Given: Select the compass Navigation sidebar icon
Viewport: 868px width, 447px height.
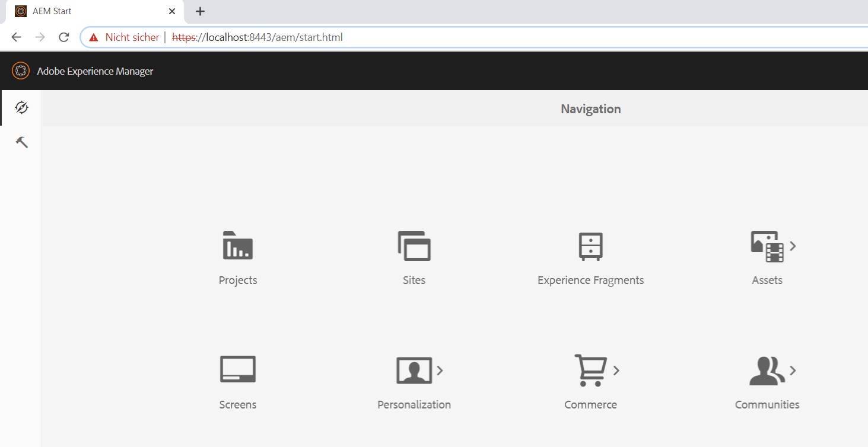Looking at the screenshot, I should tap(21, 107).
